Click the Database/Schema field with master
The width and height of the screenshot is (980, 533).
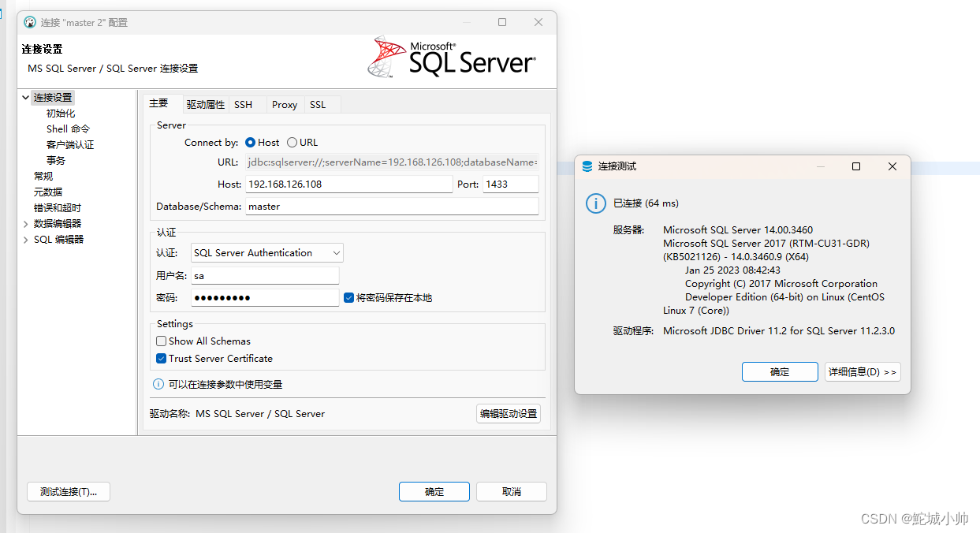click(x=392, y=206)
